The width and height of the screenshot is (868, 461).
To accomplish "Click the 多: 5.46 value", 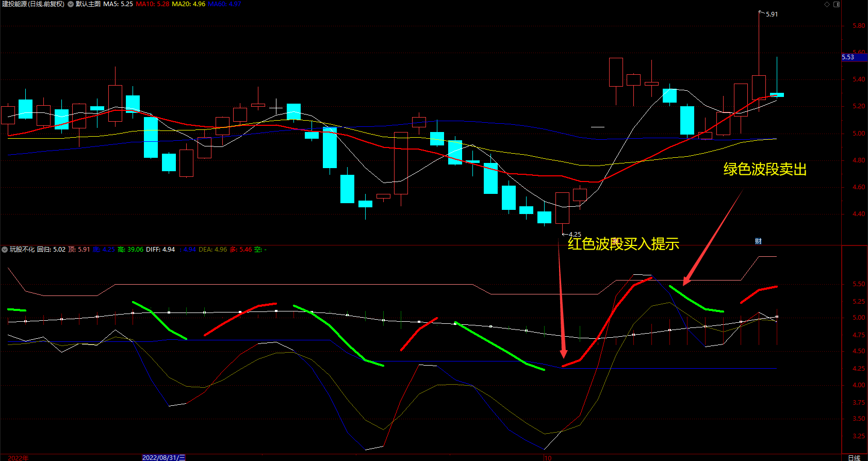I will [x=241, y=250].
